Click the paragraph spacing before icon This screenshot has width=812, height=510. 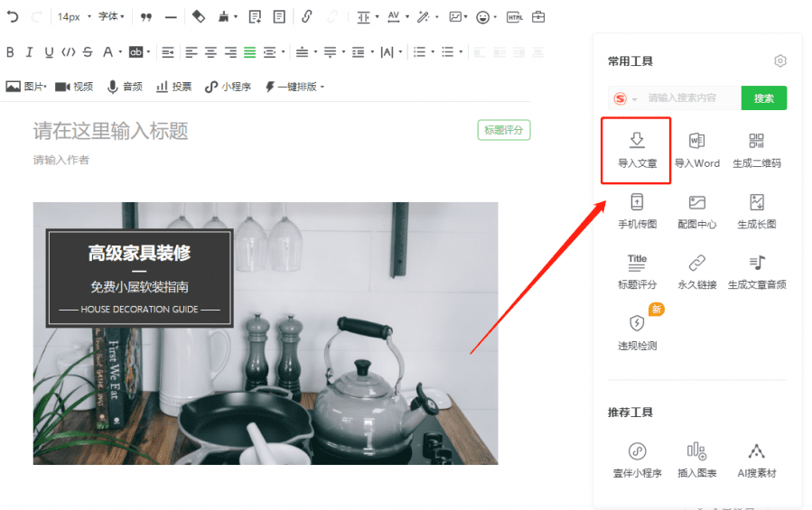302,52
